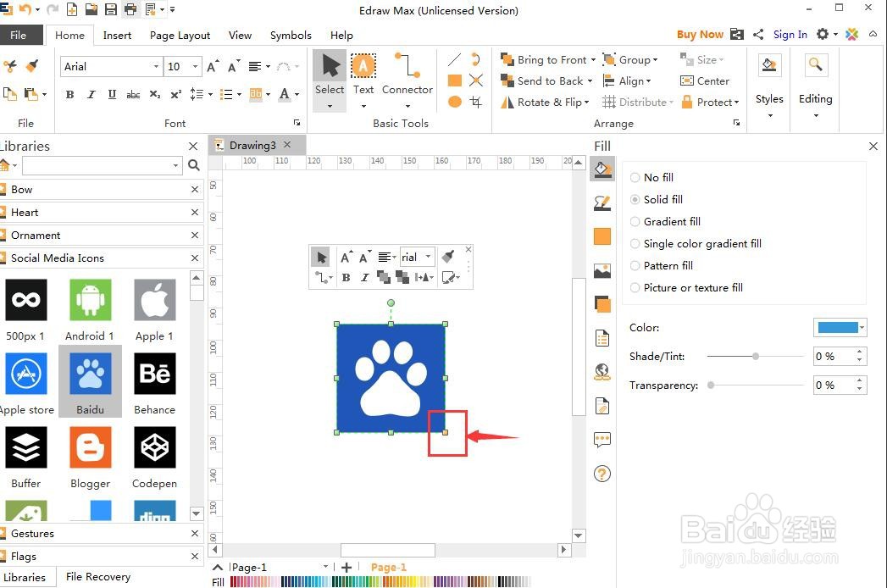
Task: Click Sign In
Action: (x=790, y=35)
